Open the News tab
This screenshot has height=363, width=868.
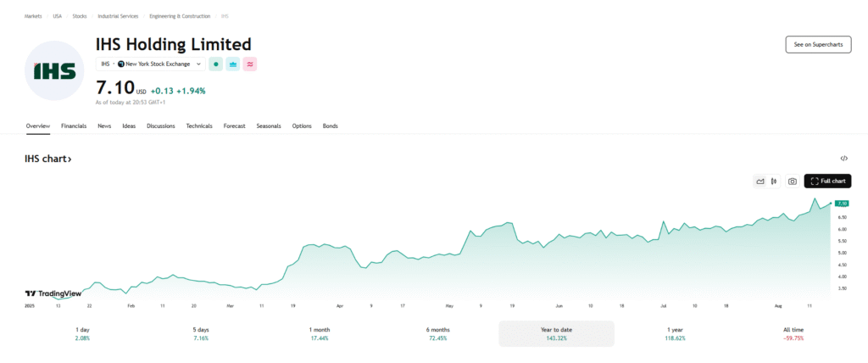[x=104, y=126]
